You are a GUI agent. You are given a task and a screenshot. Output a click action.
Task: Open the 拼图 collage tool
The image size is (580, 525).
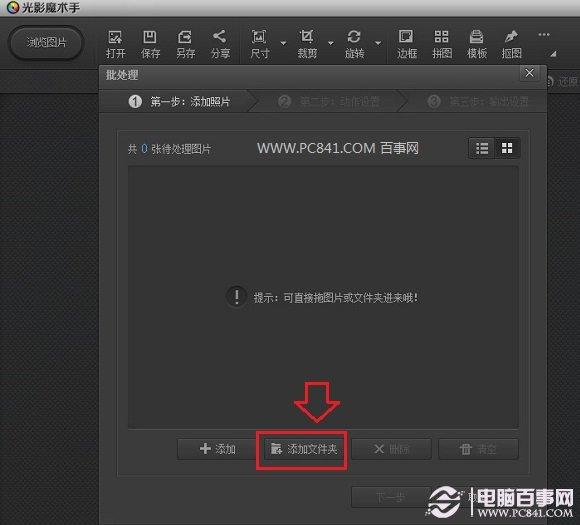click(442, 44)
